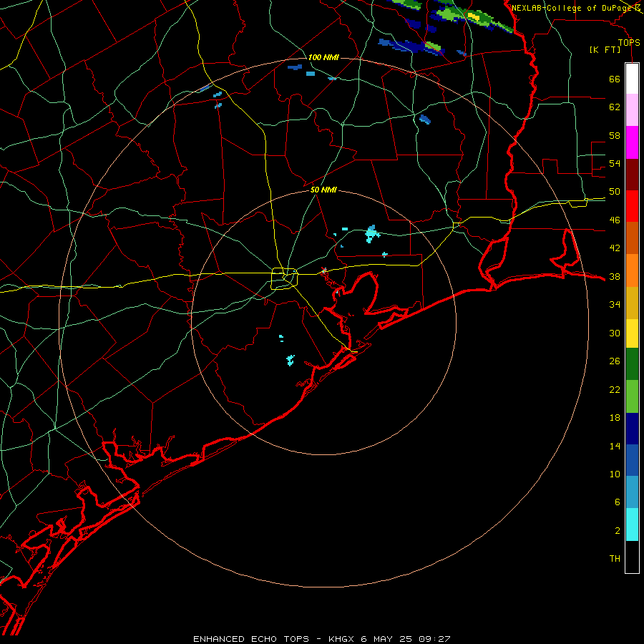The width and height of the screenshot is (644, 644).
Task: Click the dark orange swatch between 42 and 46
Action: (x=632, y=238)
